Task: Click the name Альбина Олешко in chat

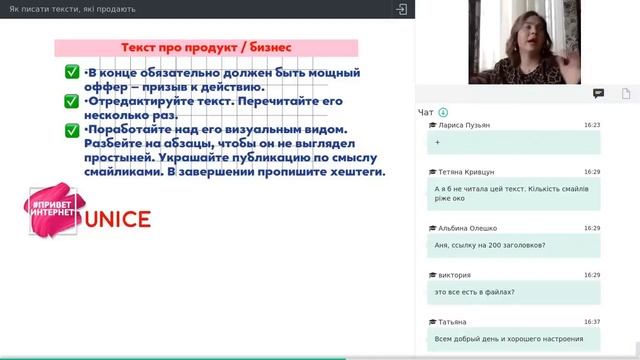Action: click(467, 229)
